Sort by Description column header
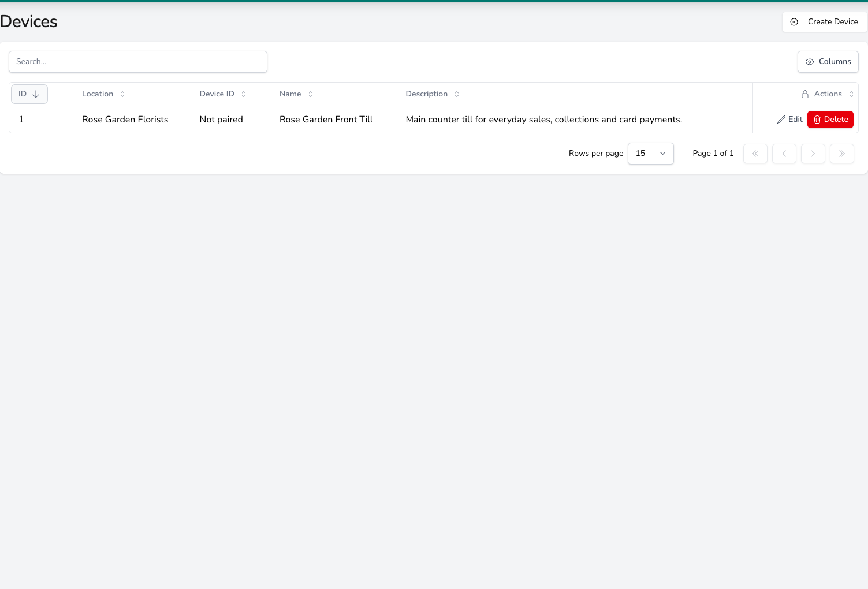The width and height of the screenshot is (868, 589). [x=433, y=94]
